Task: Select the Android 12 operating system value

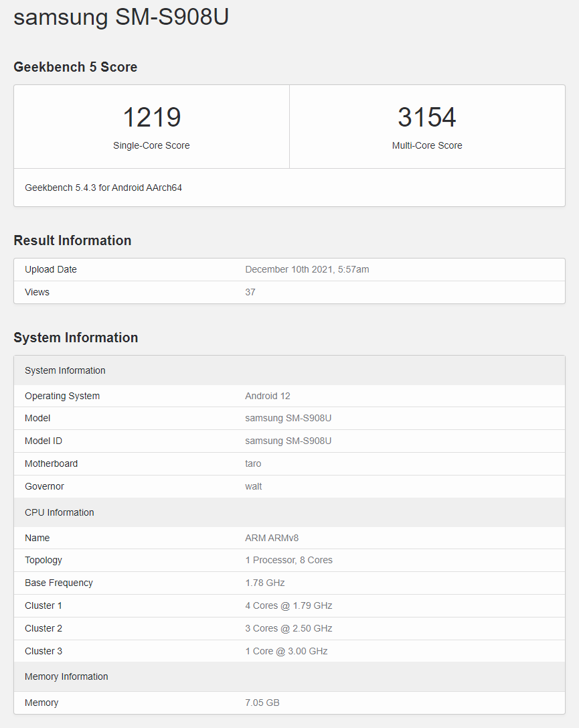Action: pyautogui.click(x=268, y=396)
